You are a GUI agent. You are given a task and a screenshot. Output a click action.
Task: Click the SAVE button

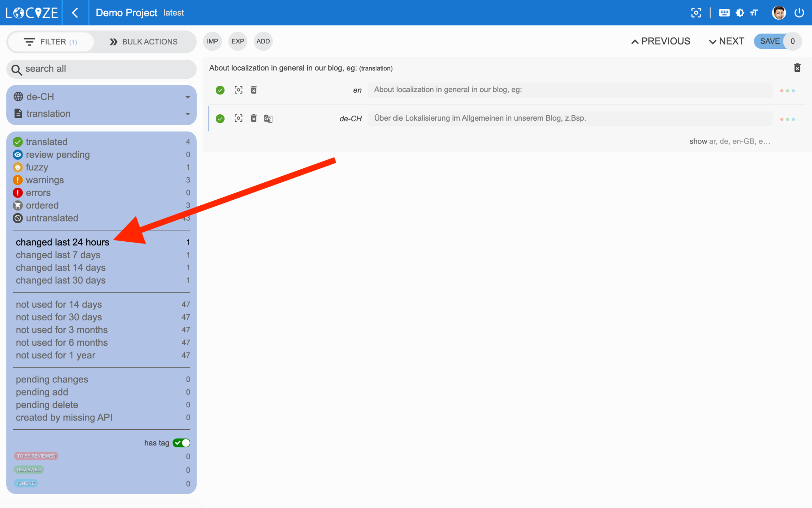coord(770,41)
